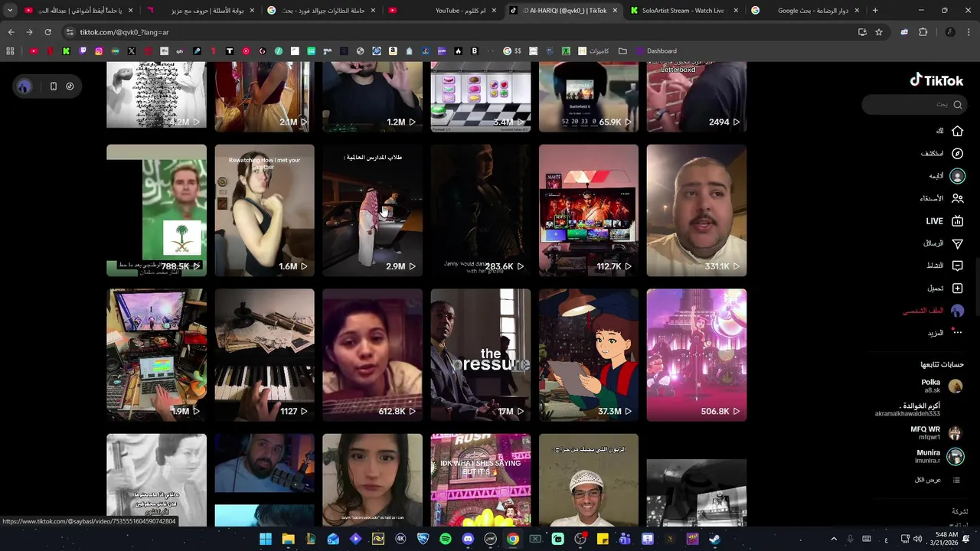The height and width of the screenshot is (551, 980).
Task: Open the Activity notifications icon
Action: [x=957, y=266]
